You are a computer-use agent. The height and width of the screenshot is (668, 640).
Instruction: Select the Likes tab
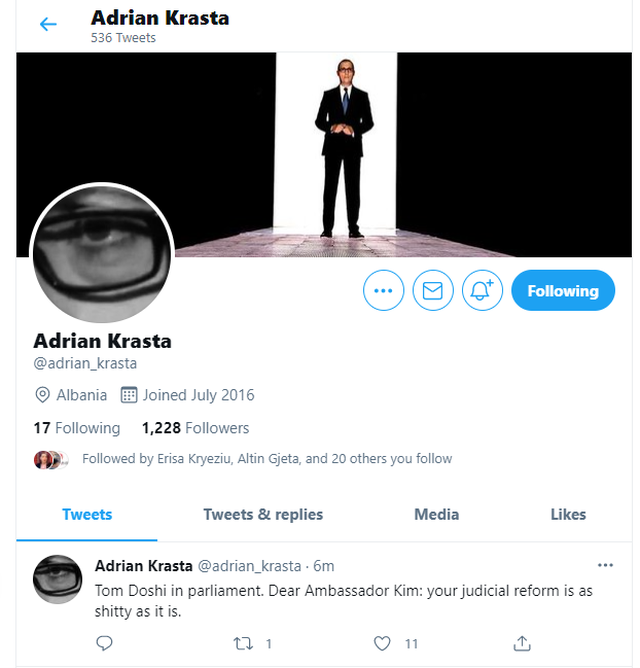click(x=568, y=515)
